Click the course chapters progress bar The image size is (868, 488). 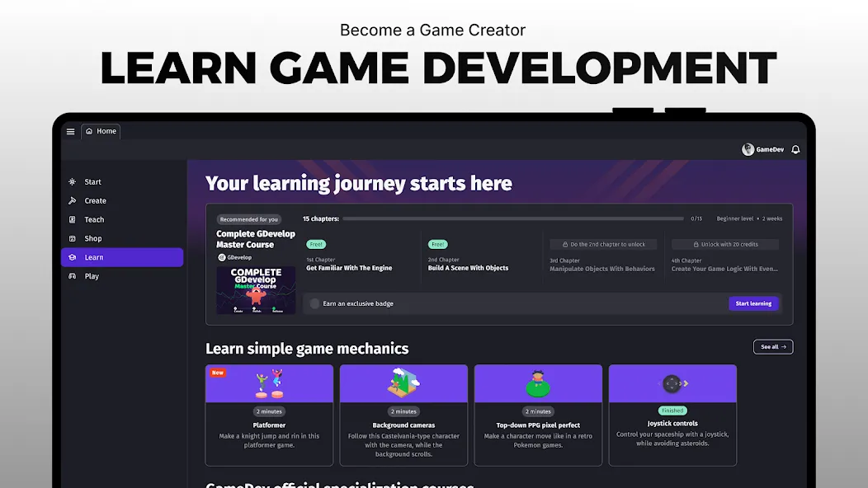click(513, 218)
